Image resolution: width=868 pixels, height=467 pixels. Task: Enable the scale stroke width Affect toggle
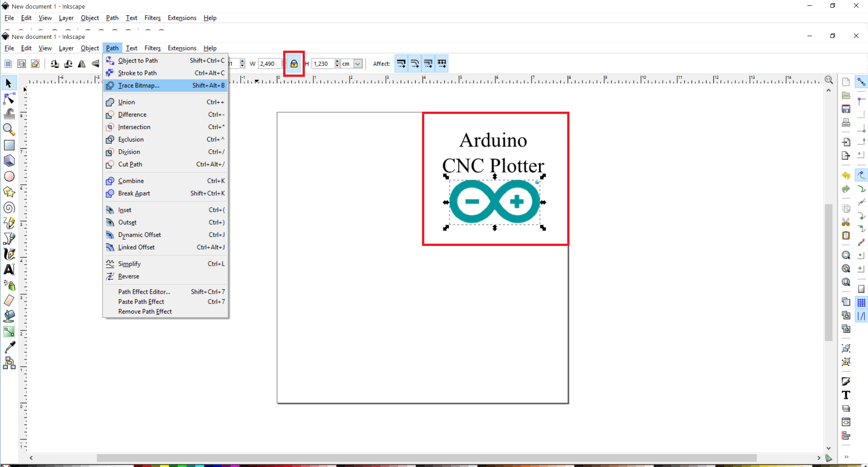[401, 63]
